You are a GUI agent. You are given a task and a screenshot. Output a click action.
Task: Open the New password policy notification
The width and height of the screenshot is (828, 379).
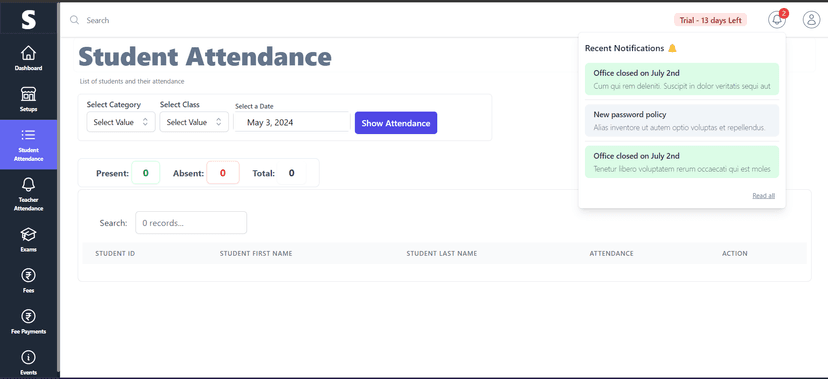(x=682, y=120)
